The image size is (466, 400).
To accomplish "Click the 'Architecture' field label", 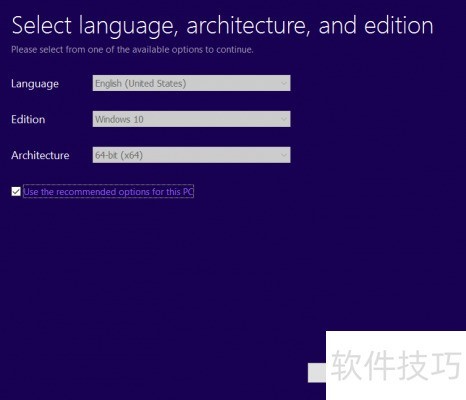I will click(x=40, y=155).
